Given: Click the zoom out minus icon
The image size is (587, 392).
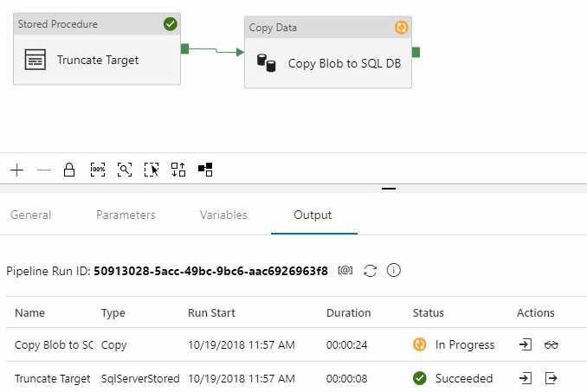Looking at the screenshot, I should coord(43,170).
